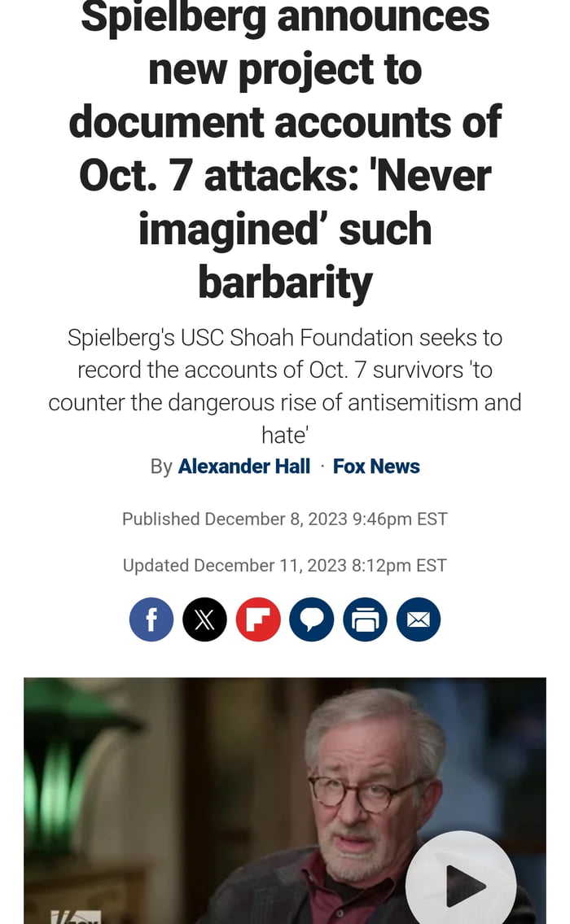Click the red Flipboard share icon

258,620
